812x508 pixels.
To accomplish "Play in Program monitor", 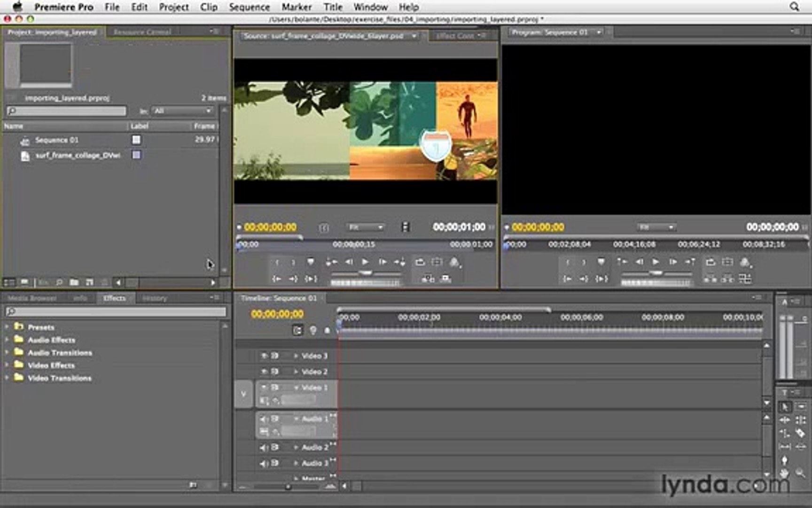I will pos(656,262).
